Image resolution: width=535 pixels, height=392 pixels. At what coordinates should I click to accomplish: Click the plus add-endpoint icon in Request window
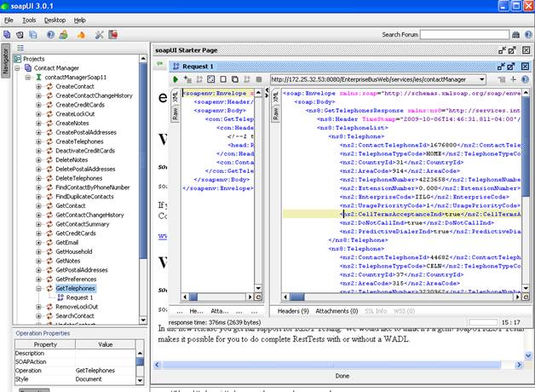[x=513, y=79]
